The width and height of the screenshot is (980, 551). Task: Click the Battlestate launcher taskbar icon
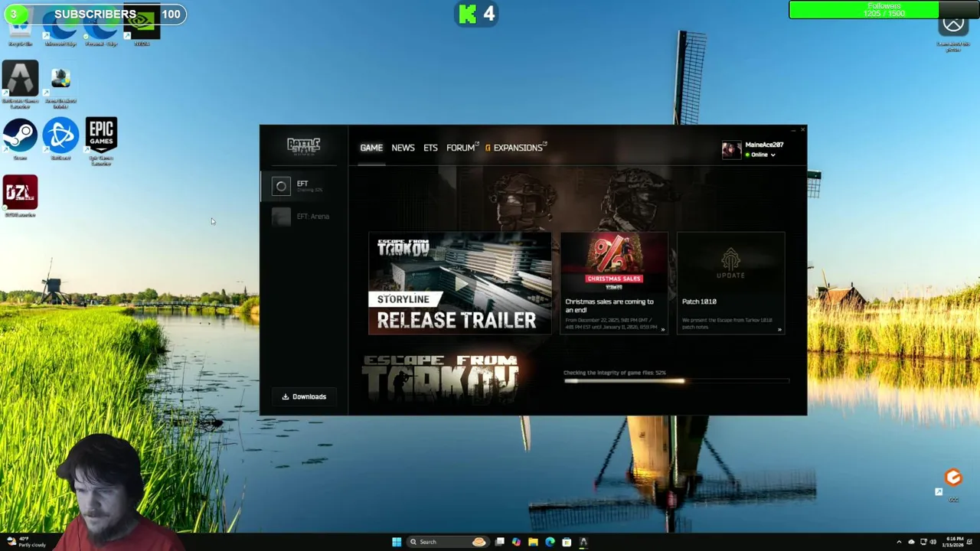coord(583,542)
